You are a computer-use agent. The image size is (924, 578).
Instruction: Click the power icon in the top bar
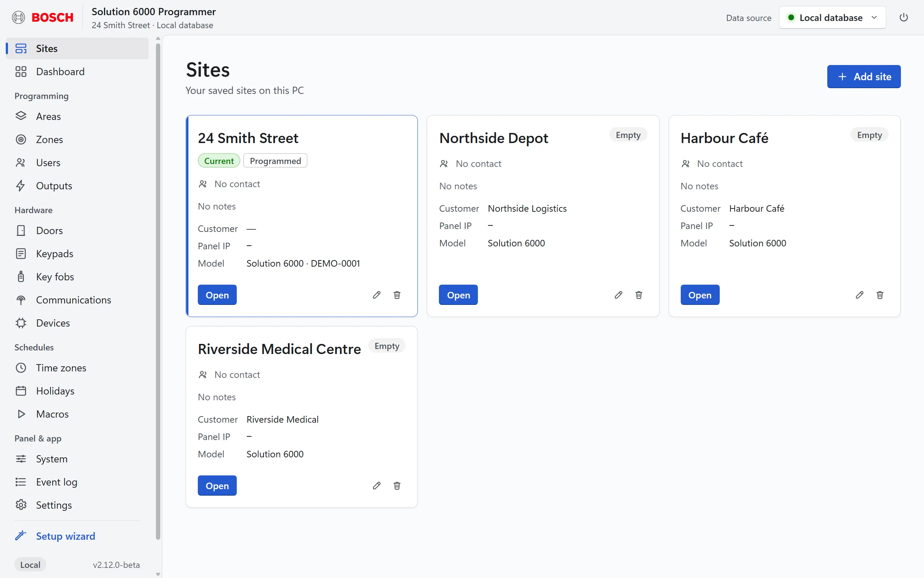point(903,18)
